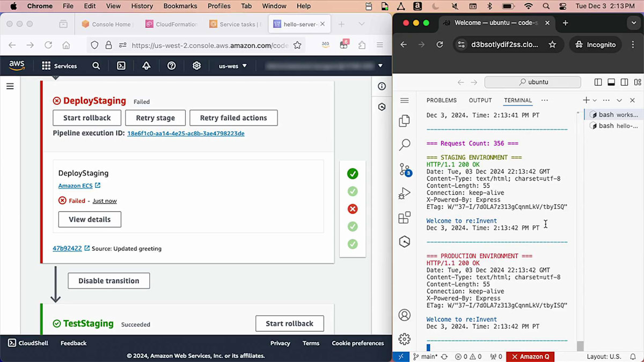
Task: Switch to the PROBLEMS panel tab
Action: [x=442, y=100]
